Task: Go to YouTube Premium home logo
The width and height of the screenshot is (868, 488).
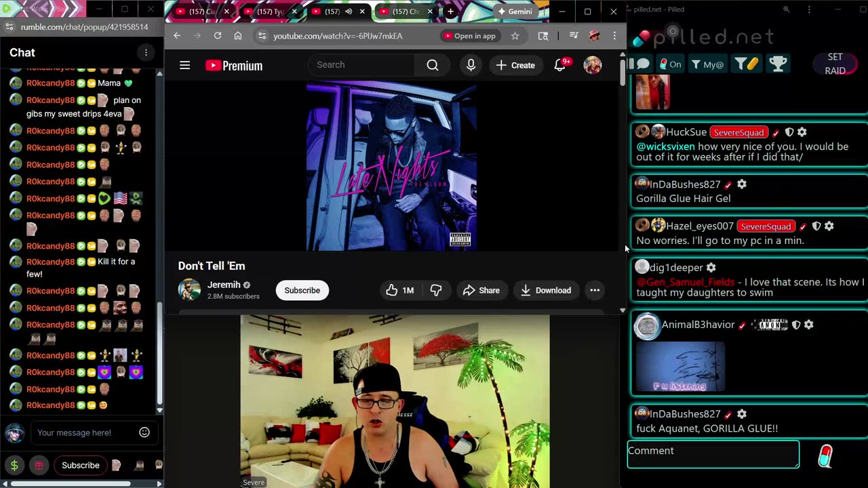Action: click(234, 66)
